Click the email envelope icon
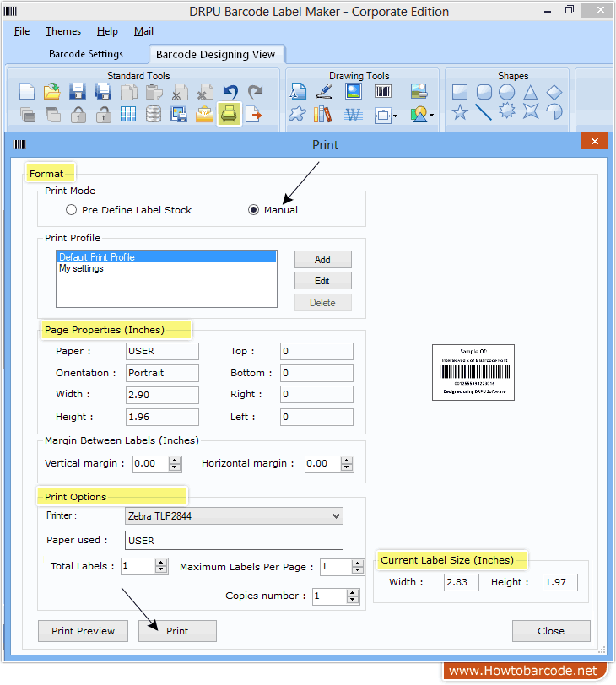This screenshot has height=685, width=616. pos(204,115)
